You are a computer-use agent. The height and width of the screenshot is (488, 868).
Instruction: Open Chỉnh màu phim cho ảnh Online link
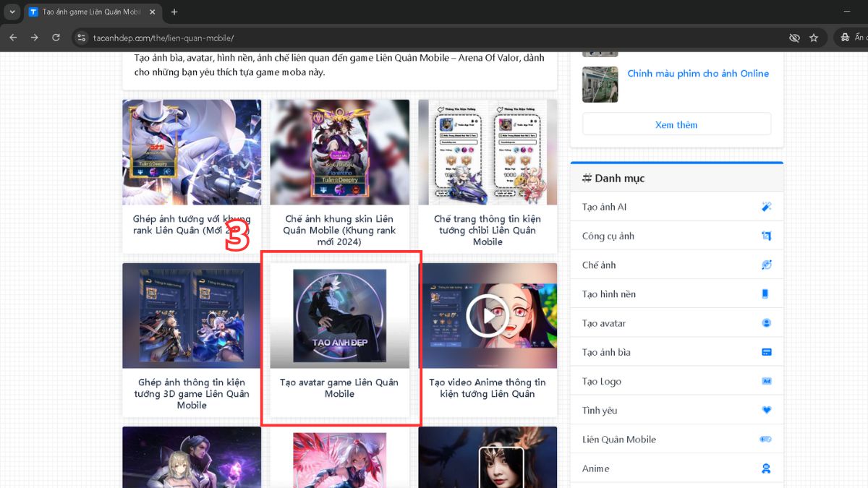tap(698, 73)
